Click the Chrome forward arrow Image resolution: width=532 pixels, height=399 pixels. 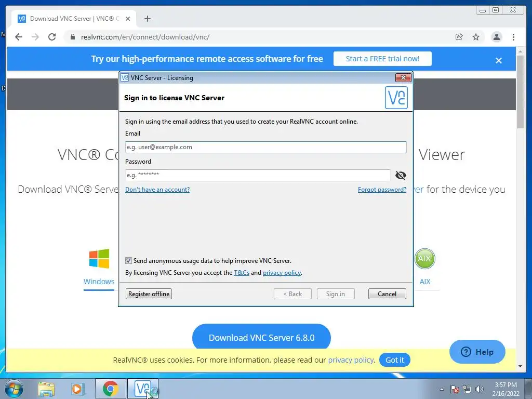tap(35, 37)
